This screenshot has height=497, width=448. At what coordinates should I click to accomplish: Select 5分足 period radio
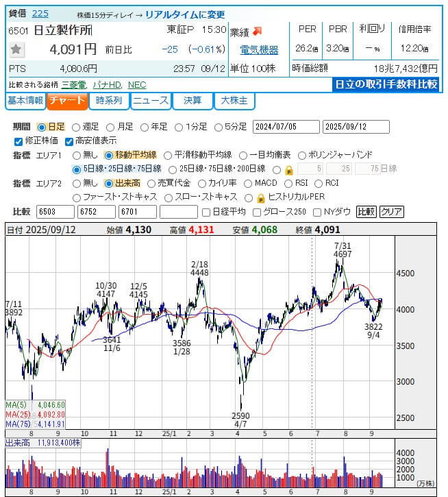[219, 128]
